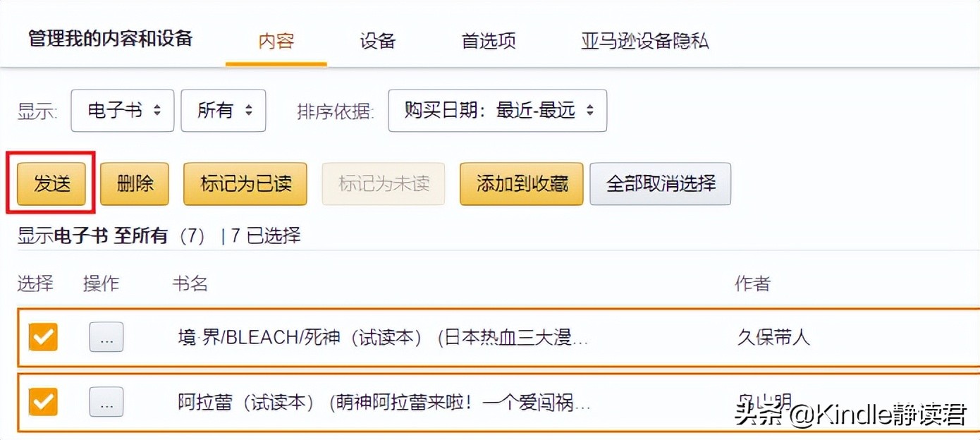Open the actions menu for 境·界/BLEACH/死神
The height and width of the screenshot is (440, 980).
click(106, 338)
